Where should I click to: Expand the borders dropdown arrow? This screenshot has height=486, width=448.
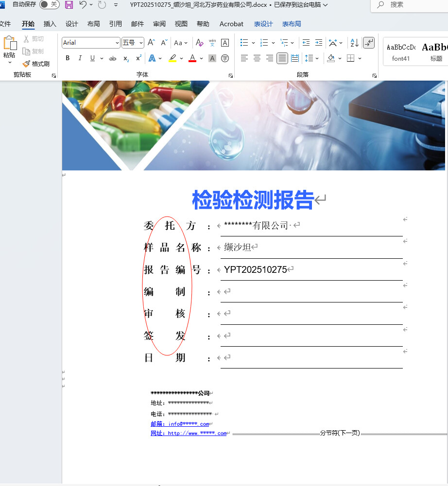[x=360, y=58]
